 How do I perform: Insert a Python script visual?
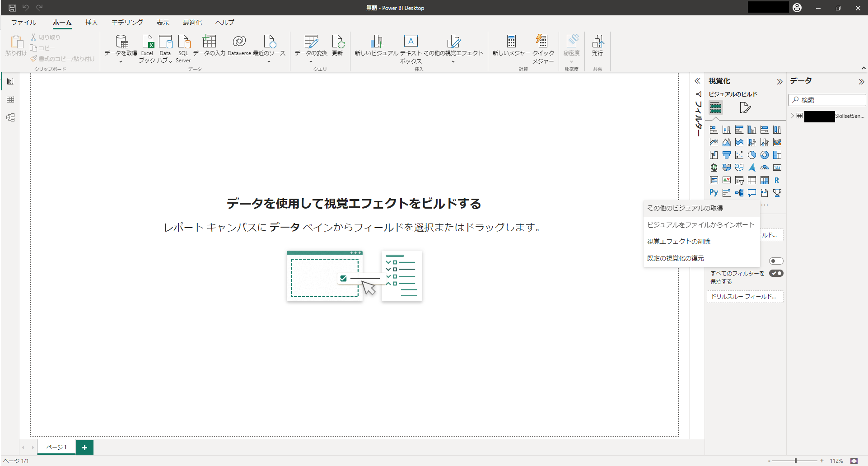pos(714,192)
